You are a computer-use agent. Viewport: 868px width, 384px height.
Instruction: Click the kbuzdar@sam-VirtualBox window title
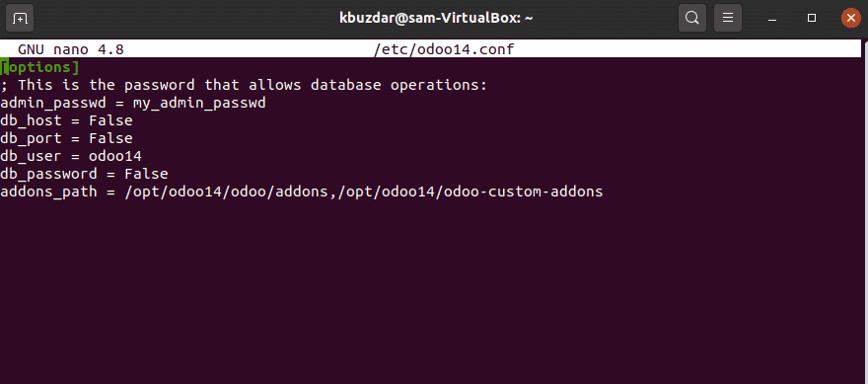click(x=436, y=19)
